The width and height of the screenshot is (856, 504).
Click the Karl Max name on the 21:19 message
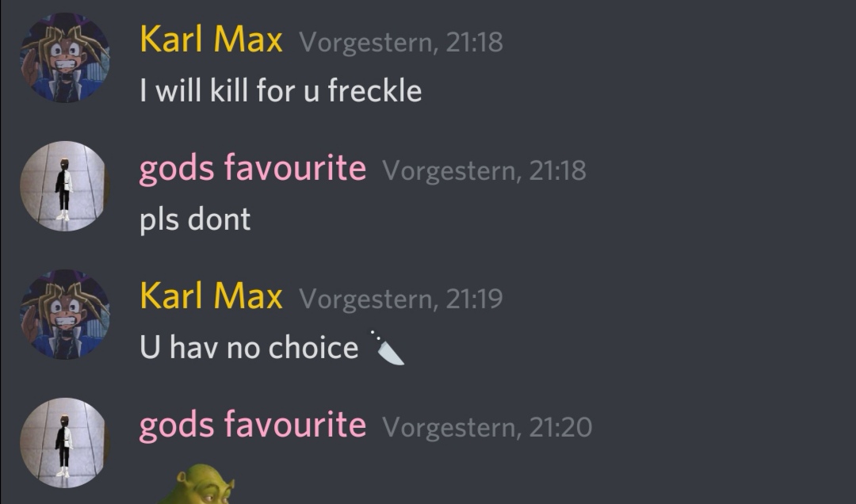(212, 296)
